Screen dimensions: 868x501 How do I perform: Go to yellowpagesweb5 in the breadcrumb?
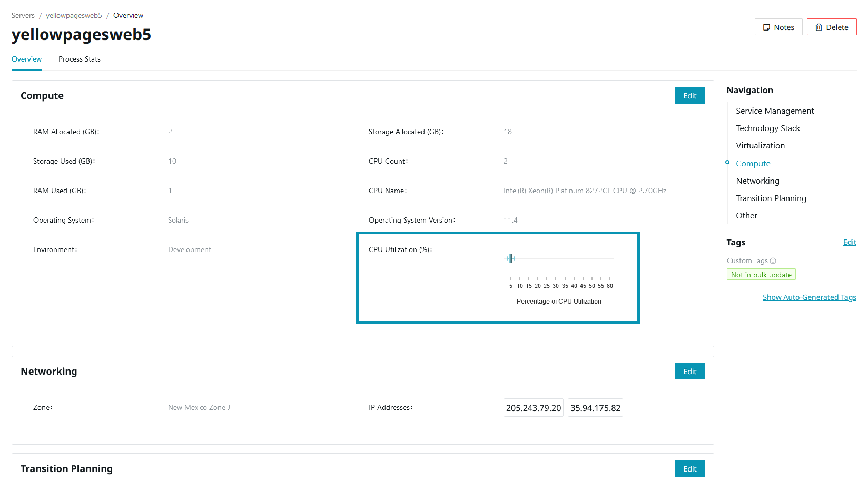coord(74,16)
